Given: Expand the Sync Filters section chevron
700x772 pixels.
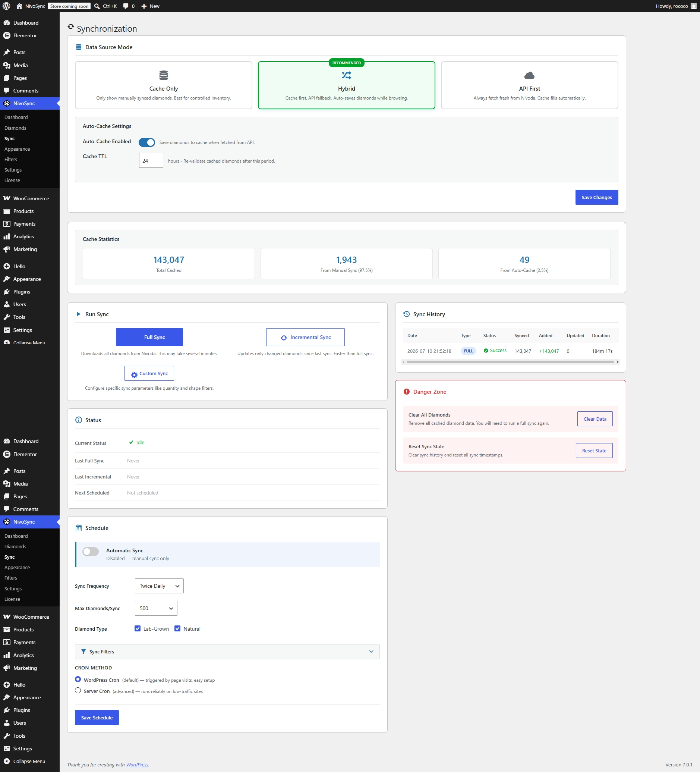Looking at the screenshot, I should click(x=371, y=652).
